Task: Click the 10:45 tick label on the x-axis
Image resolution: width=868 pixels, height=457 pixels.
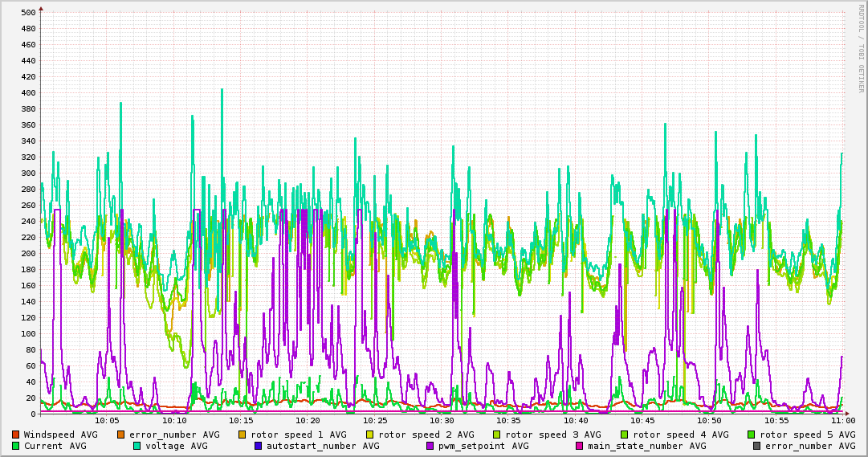Action: click(642, 421)
